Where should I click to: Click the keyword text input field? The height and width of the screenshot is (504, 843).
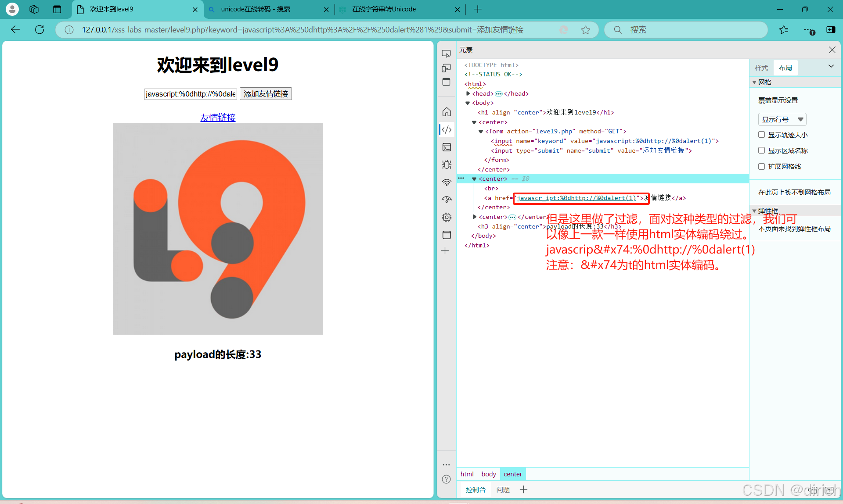click(x=190, y=94)
